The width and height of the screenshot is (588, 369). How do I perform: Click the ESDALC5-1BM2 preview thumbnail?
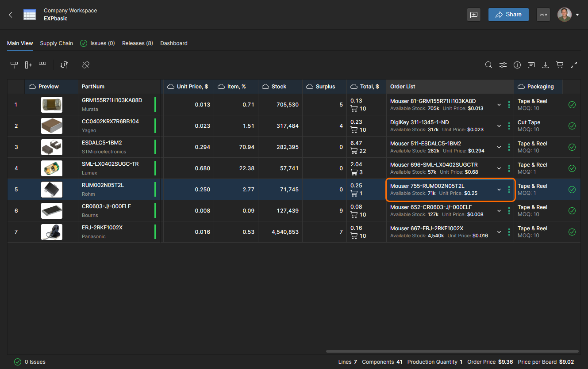52,147
